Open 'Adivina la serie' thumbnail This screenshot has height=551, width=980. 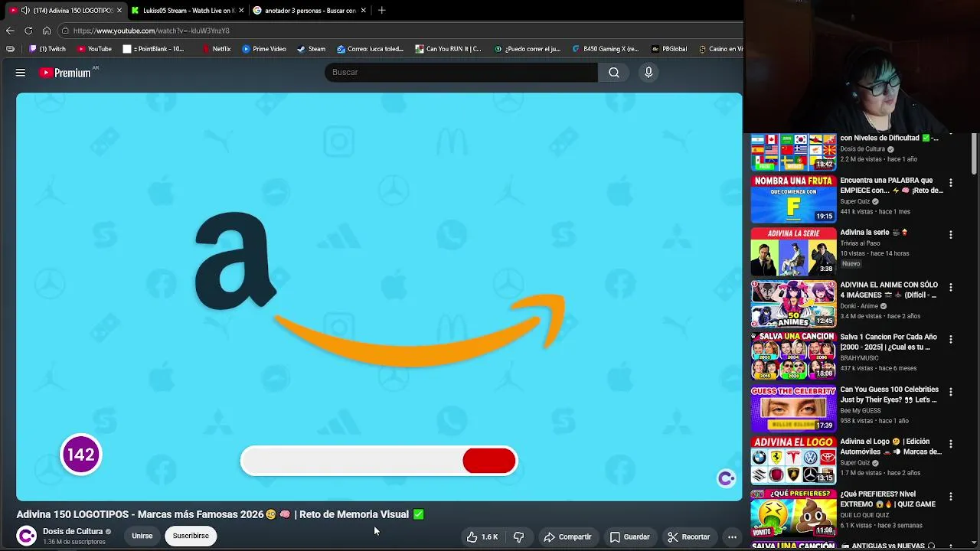(793, 251)
